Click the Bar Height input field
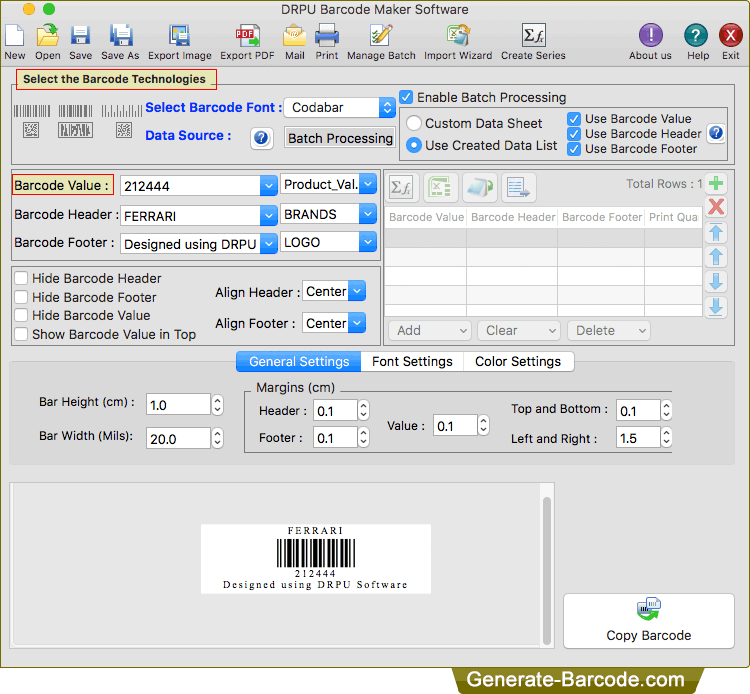This screenshot has height=694, width=750. pos(178,405)
